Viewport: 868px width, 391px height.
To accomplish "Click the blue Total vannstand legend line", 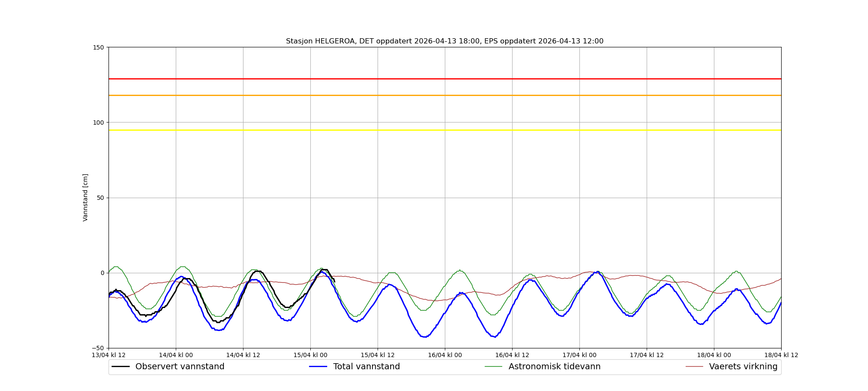I will 318,367.
